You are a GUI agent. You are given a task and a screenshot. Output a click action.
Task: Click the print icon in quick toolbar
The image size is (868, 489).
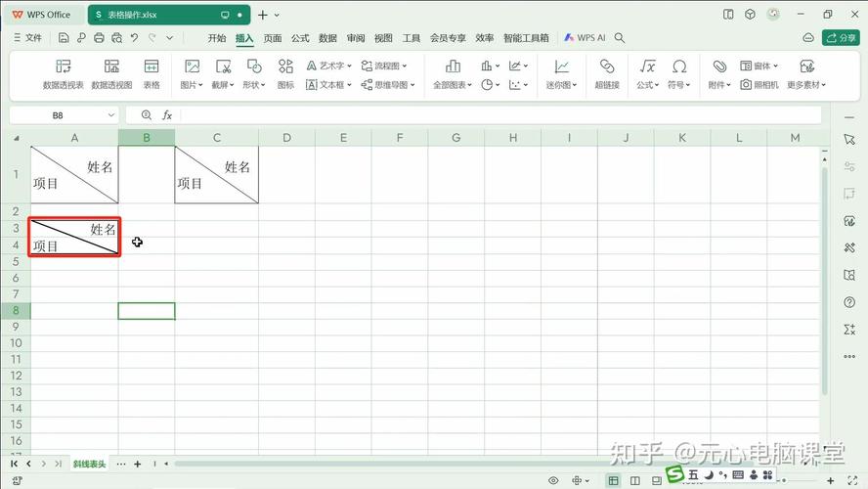coord(99,38)
